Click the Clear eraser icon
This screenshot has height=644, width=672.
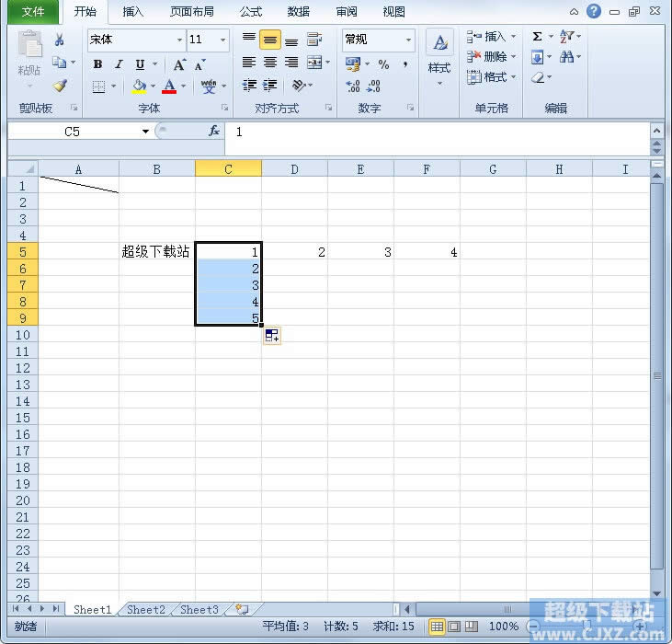[538, 77]
